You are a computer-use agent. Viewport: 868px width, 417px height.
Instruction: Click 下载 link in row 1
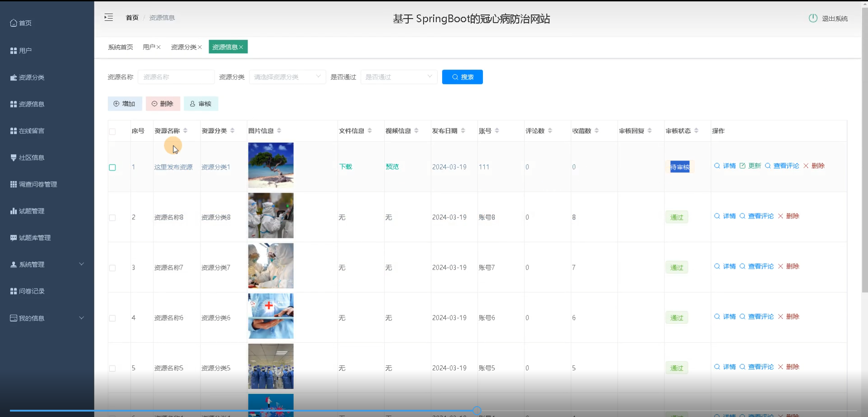[345, 166]
